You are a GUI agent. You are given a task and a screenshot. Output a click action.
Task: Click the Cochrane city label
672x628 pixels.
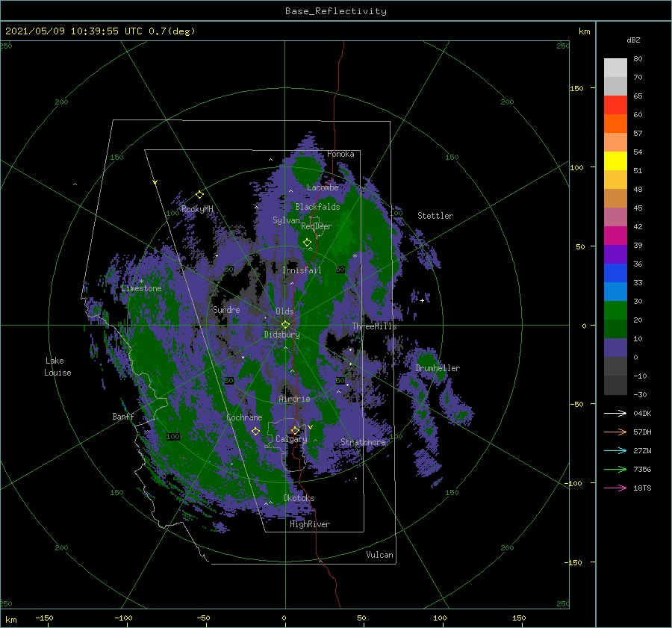pyautogui.click(x=244, y=417)
